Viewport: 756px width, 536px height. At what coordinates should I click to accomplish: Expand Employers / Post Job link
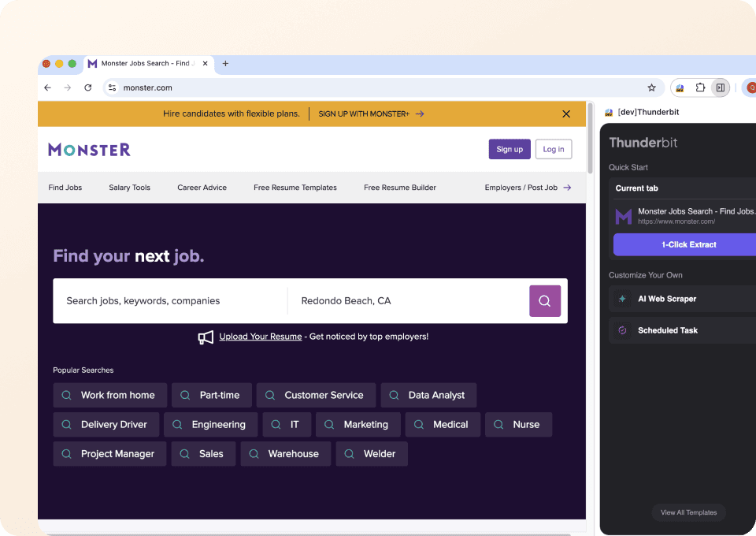point(528,188)
